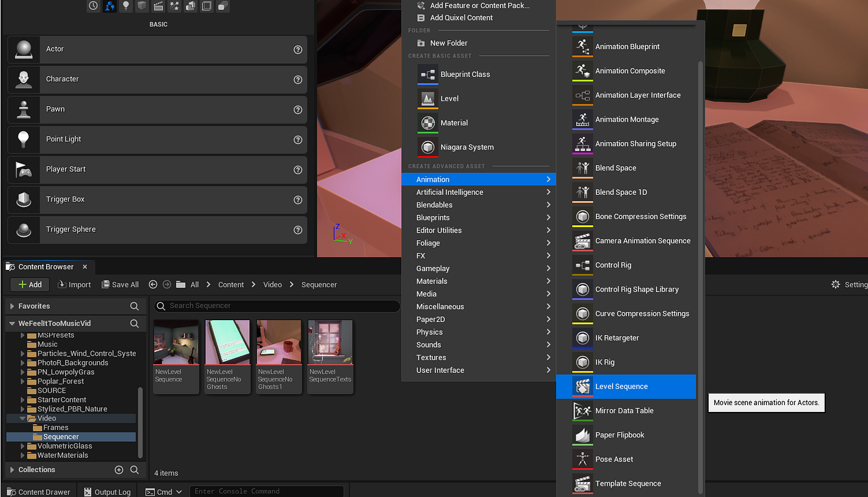Click the Basic category figures icon
This screenshot has width=868, height=497.
(109, 6)
